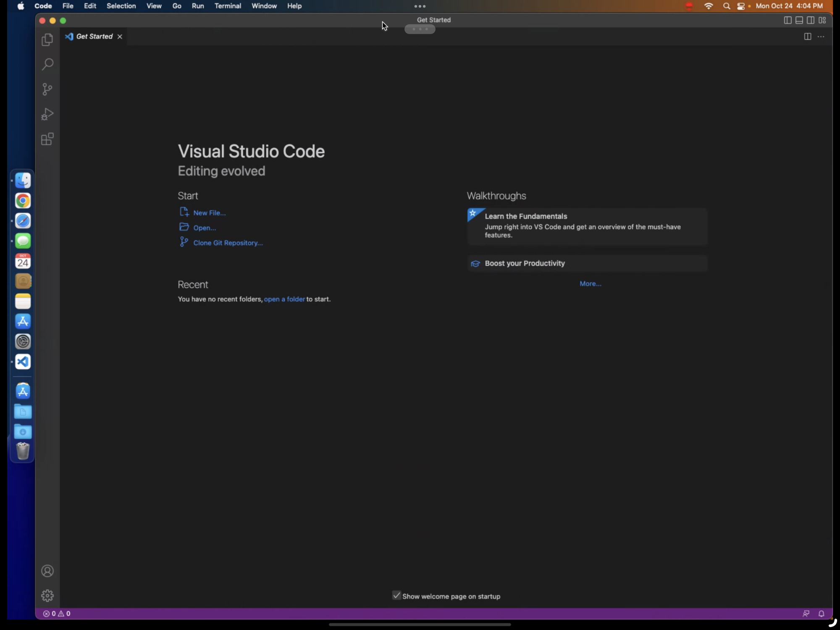The height and width of the screenshot is (630, 840).
Task: Open the Run and Debug view
Action: point(47,114)
